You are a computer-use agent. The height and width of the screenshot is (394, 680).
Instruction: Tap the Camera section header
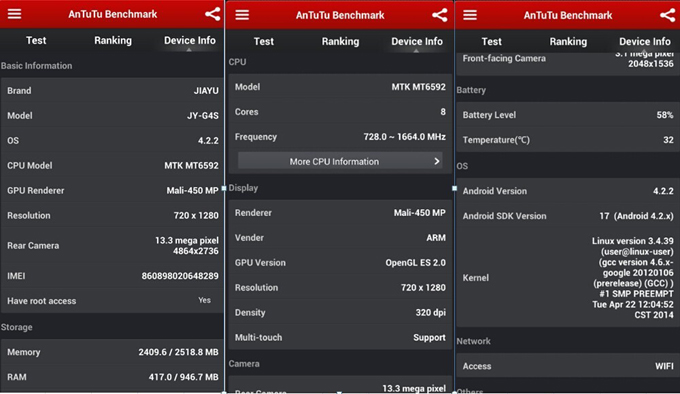(x=244, y=364)
